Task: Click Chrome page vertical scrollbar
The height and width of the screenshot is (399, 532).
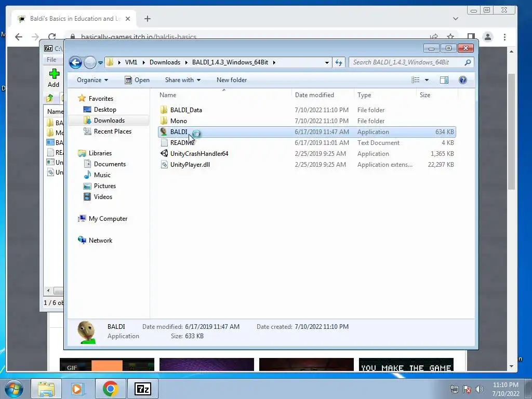Action: [511, 132]
